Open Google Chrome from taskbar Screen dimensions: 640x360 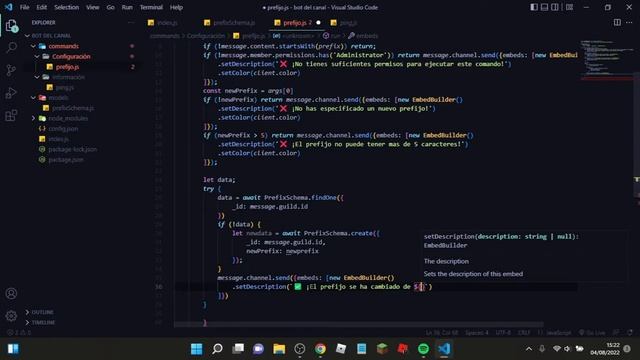point(320,349)
